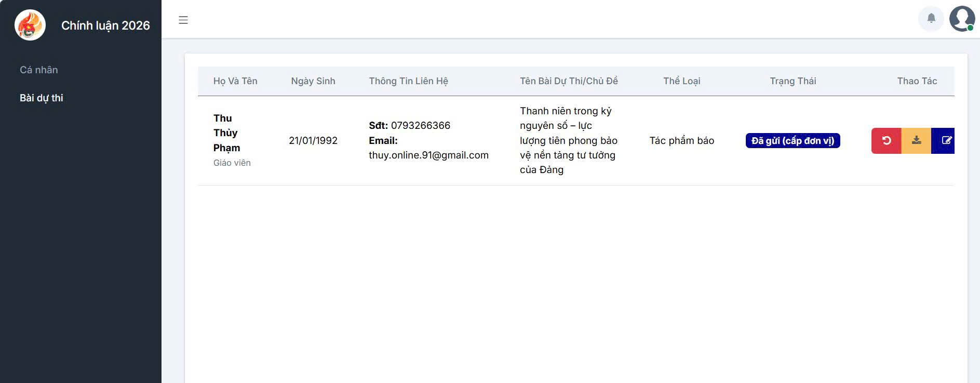Viewport: 980px width, 383px height.
Task: Click the email thuy.online.91@gmail.com
Action: click(428, 155)
